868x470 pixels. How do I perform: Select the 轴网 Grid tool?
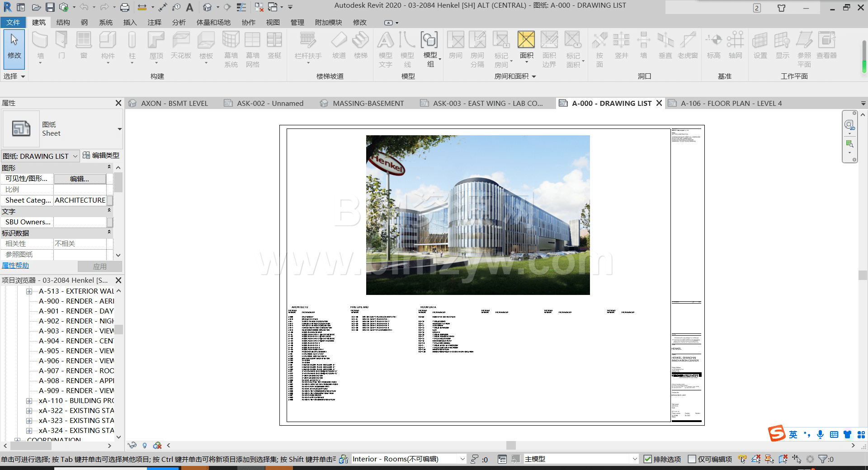click(x=735, y=46)
